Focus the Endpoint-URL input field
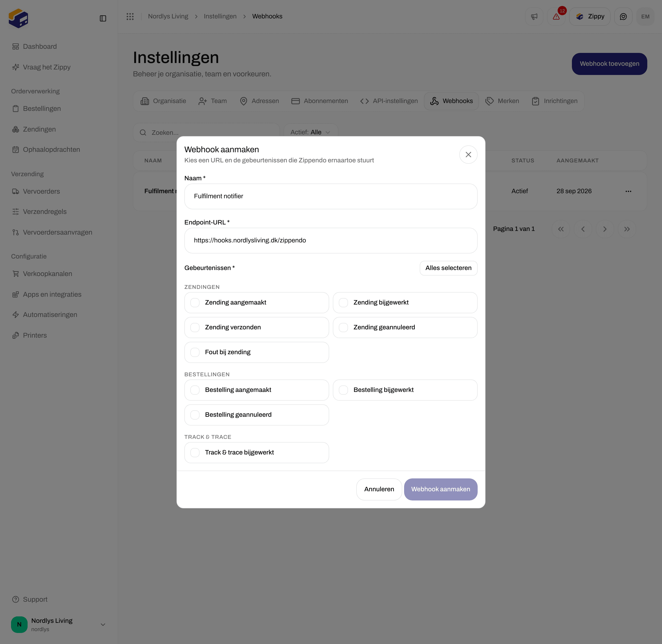Image resolution: width=662 pixels, height=644 pixels. [x=331, y=241]
